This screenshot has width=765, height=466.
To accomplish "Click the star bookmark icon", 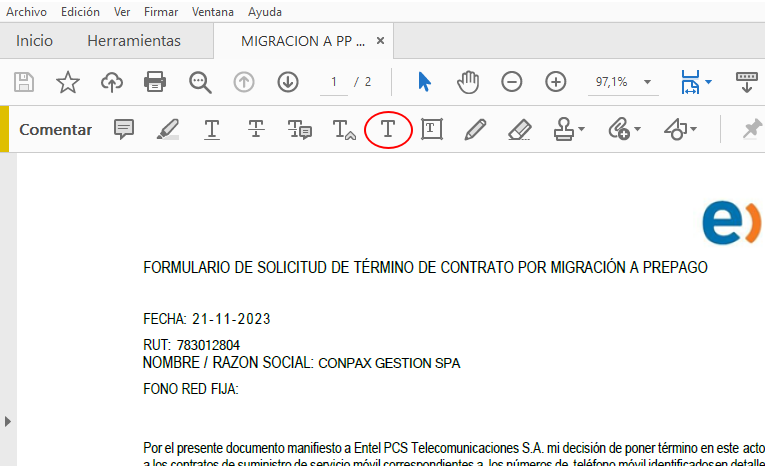I will pyautogui.click(x=68, y=82).
